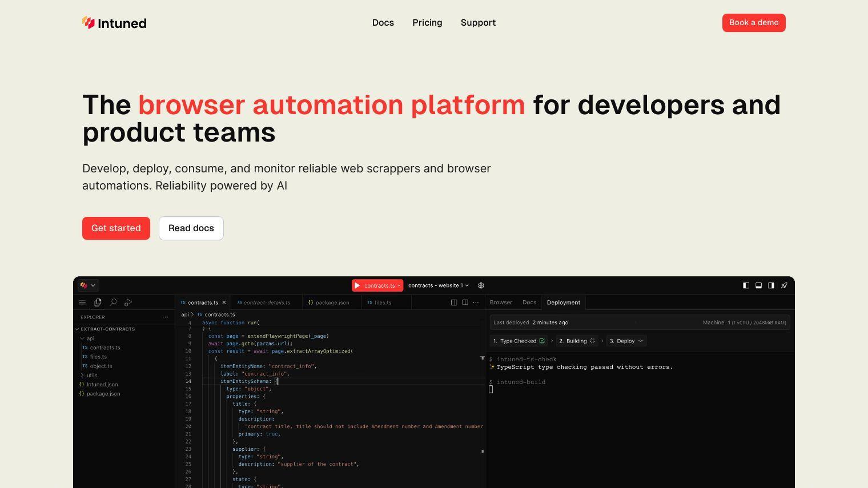Open the arrow beside the contracts.ts run button
The image size is (868, 488).
(x=399, y=285)
